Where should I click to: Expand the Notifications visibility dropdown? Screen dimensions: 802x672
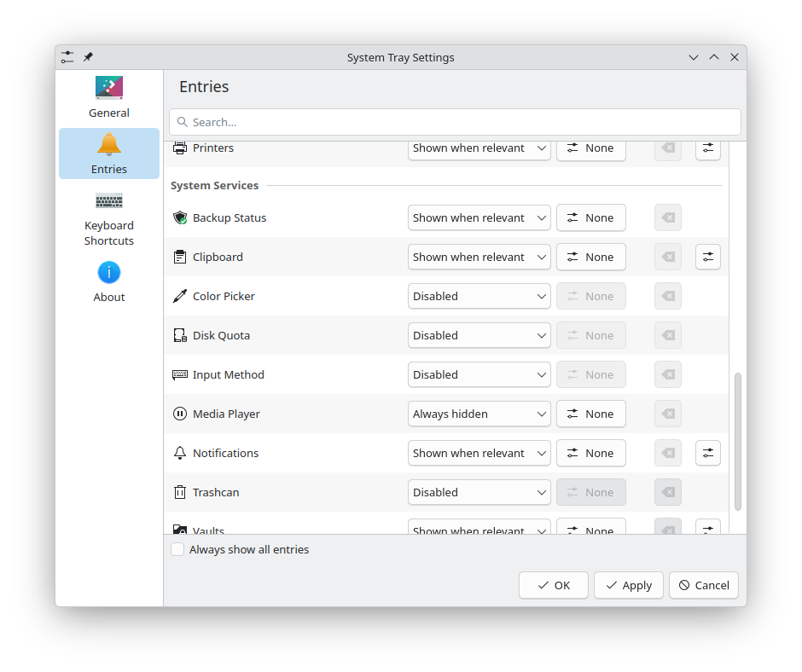[479, 453]
